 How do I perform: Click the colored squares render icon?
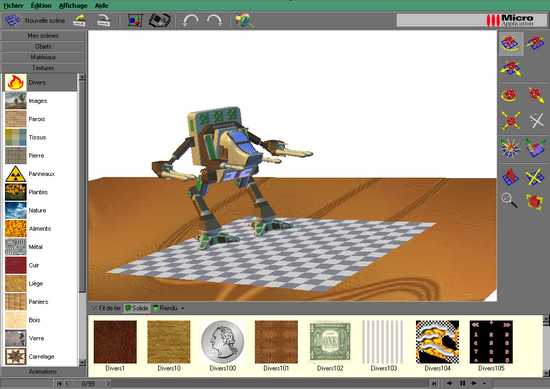tap(135, 21)
